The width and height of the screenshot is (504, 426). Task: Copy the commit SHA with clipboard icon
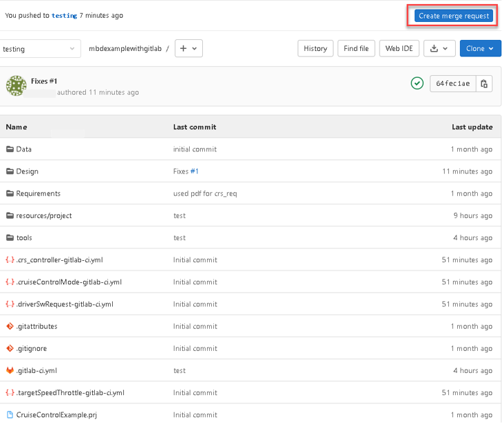[484, 84]
